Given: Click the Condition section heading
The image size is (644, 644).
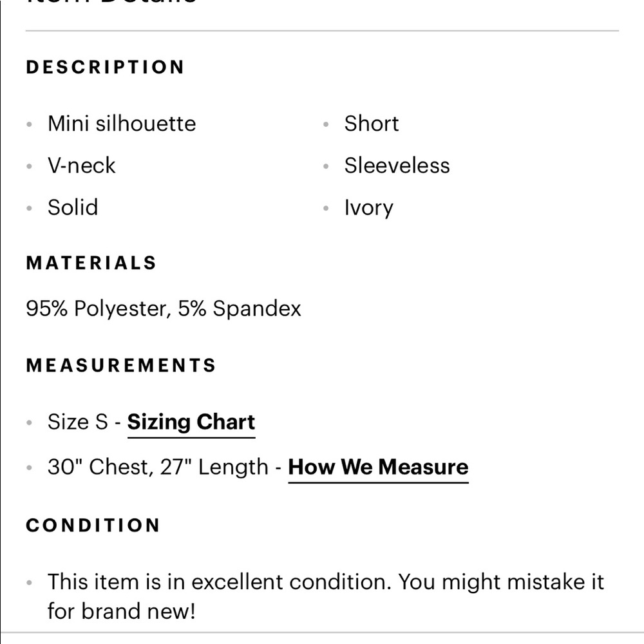Looking at the screenshot, I should [x=93, y=525].
